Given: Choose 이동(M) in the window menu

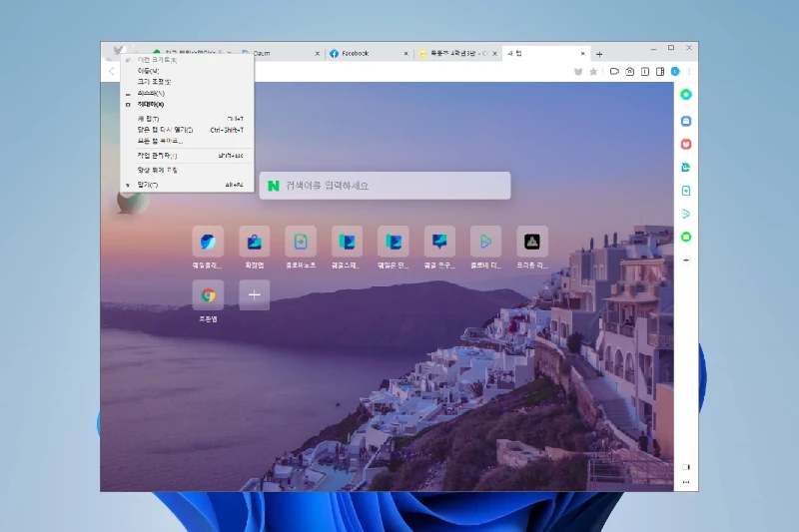Looking at the screenshot, I should pos(187,71).
